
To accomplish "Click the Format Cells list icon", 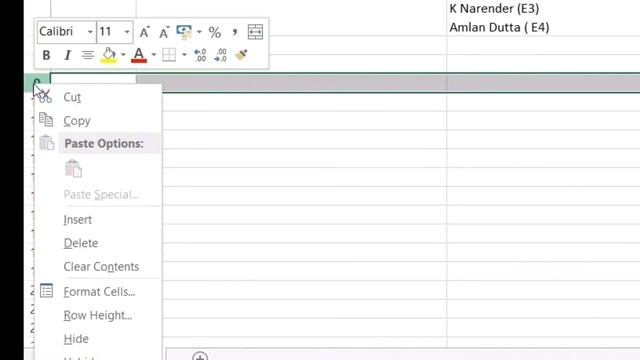I will 47,291.
